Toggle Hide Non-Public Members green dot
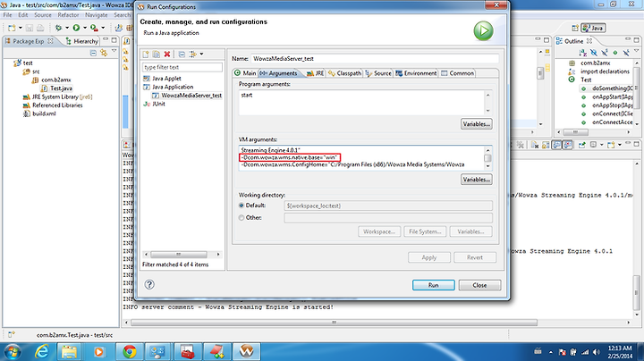The width and height of the screenshot is (644, 361). pos(614,53)
